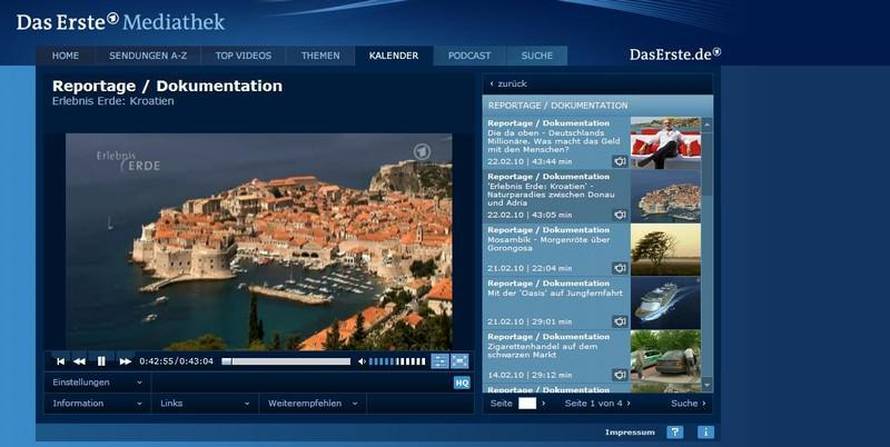Click the Das Erste Mediathek logo

pos(120,22)
